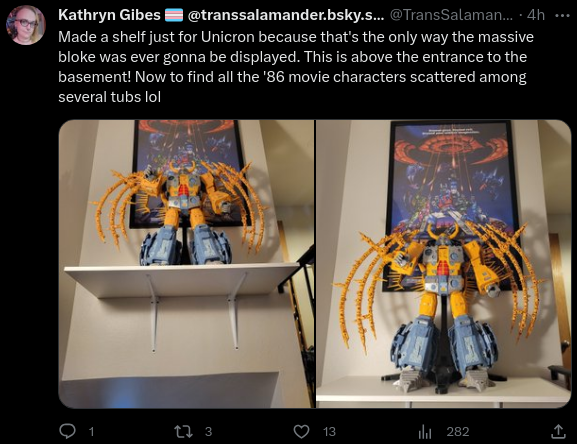Open the right Unicron close-up photo
The image size is (577, 444).
[x=443, y=264]
